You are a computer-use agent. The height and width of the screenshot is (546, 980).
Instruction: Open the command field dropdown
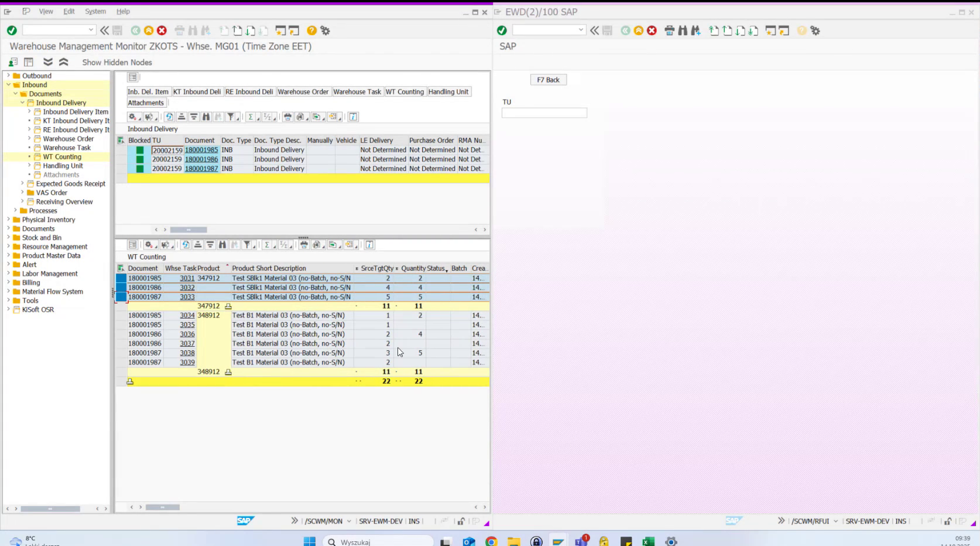[90, 30]
